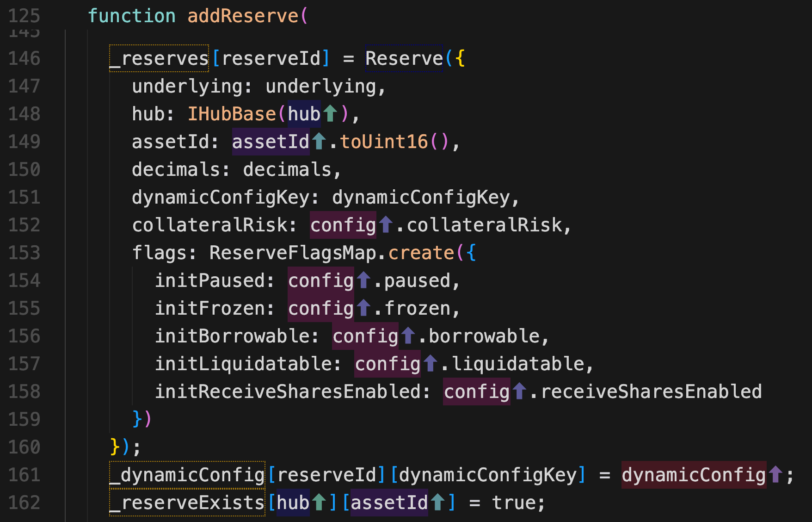Click the arrow icon after hub on line 148

coord(330,114)
